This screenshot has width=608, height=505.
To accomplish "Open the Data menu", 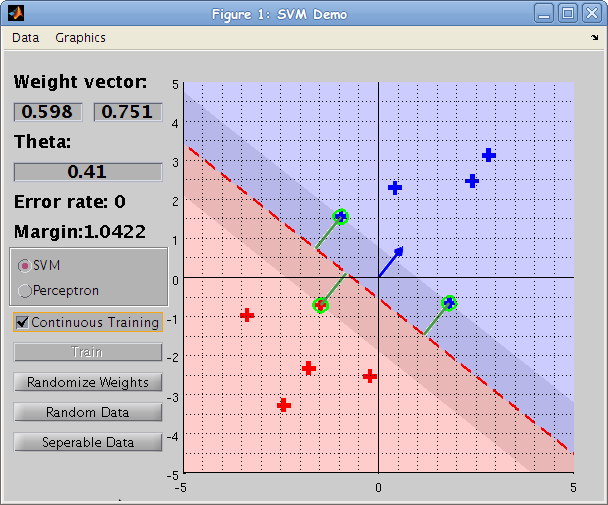I will tap(26, 38).
